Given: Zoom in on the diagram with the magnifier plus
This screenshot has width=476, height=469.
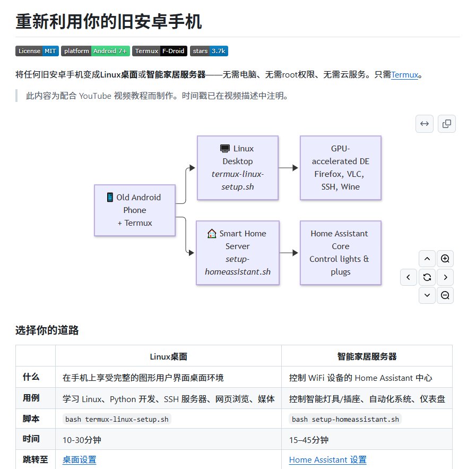Looking at the screenshot, I should tap(445, 259).
